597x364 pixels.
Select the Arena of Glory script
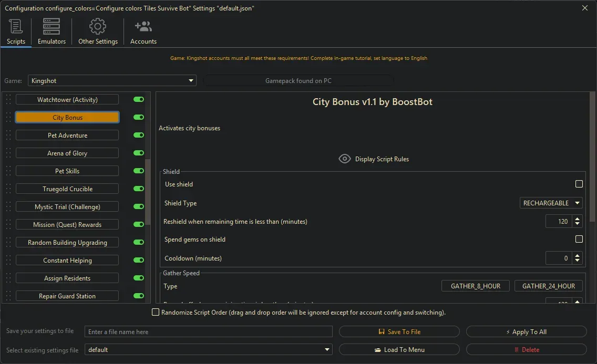pos(67,153)
